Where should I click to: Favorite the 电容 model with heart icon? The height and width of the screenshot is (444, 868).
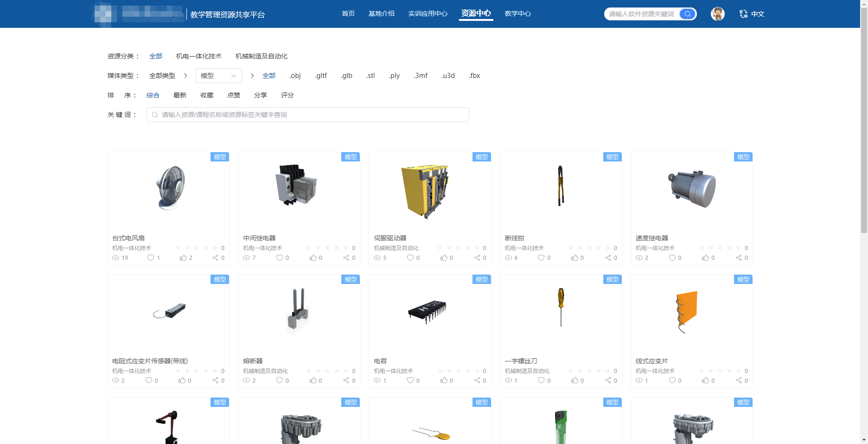410,380
